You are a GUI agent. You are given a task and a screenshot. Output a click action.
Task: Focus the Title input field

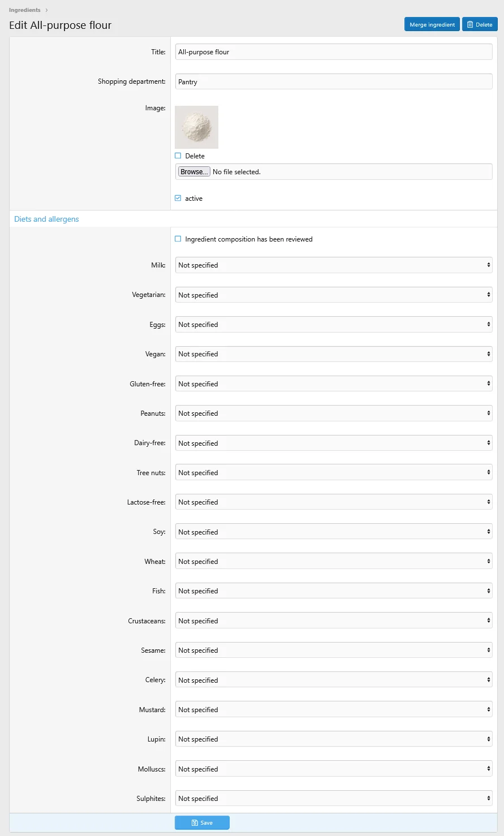pos(334,52)
